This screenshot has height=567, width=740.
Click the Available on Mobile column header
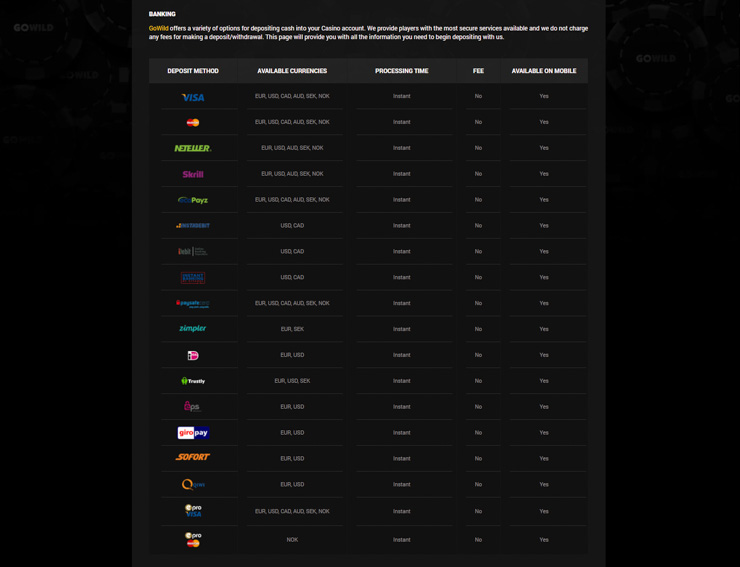click(544, 71)
